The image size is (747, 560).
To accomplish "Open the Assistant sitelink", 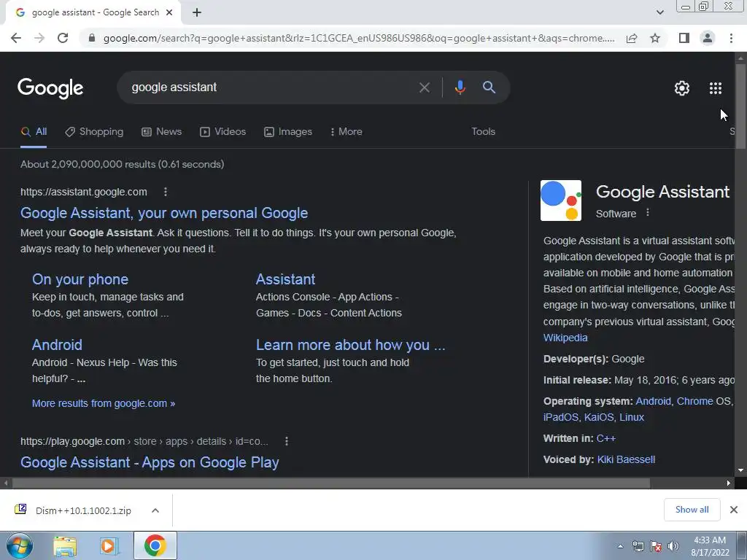I will coord(285,279).
